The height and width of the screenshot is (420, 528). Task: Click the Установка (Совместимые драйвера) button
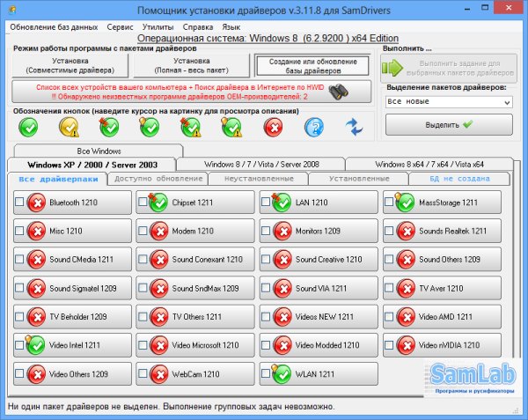pyautogui.click(x=70, y=65)
